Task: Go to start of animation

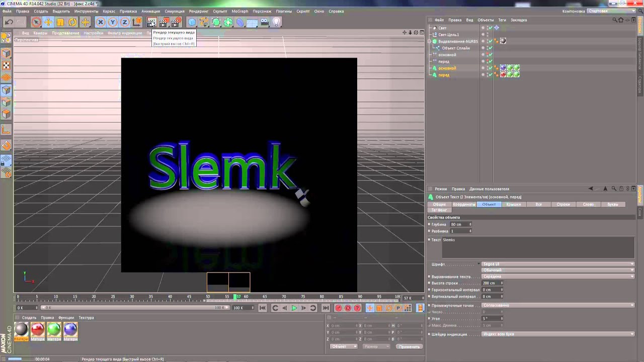Action: coord(263,308)
